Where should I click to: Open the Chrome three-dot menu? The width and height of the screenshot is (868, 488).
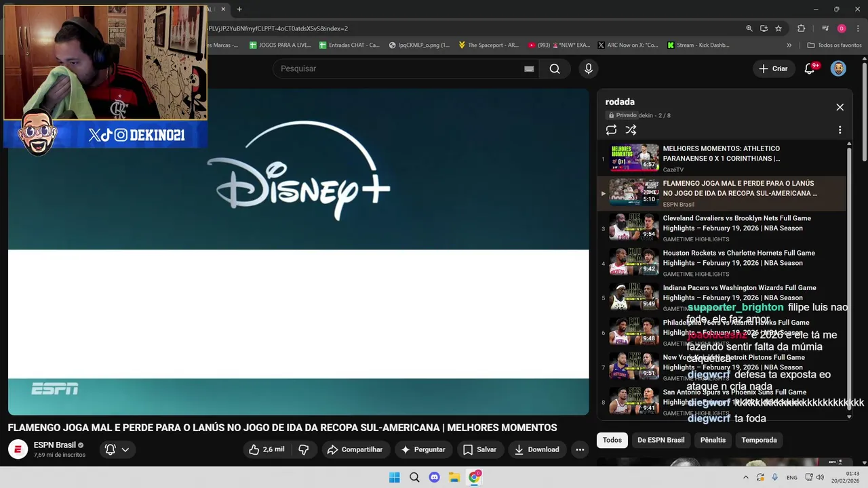coord(859,28)
